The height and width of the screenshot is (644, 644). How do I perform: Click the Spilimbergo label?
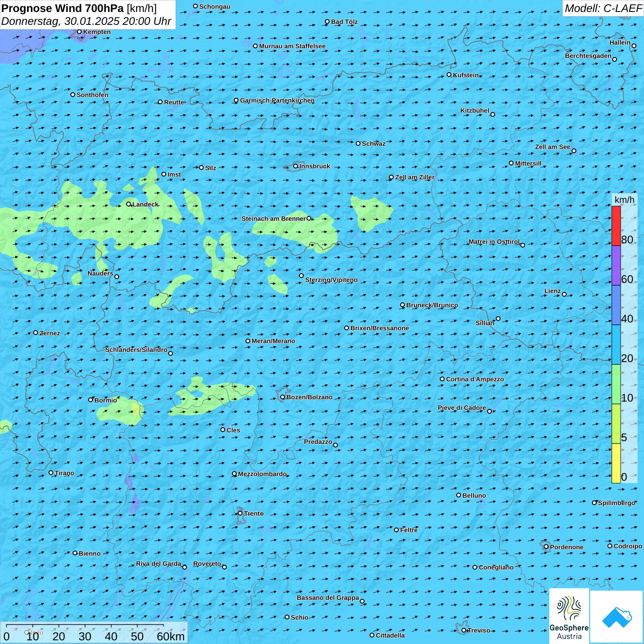point(617,503)
